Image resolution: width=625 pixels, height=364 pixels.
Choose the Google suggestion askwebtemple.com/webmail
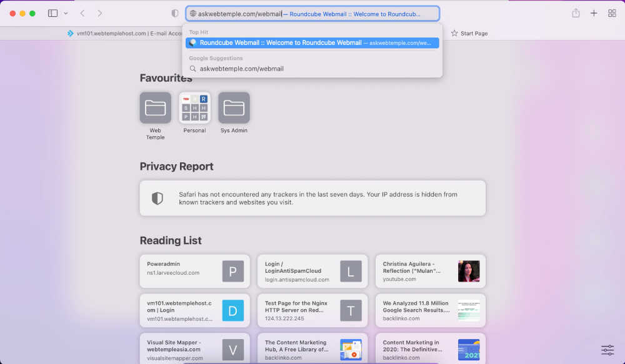point(312,69)
